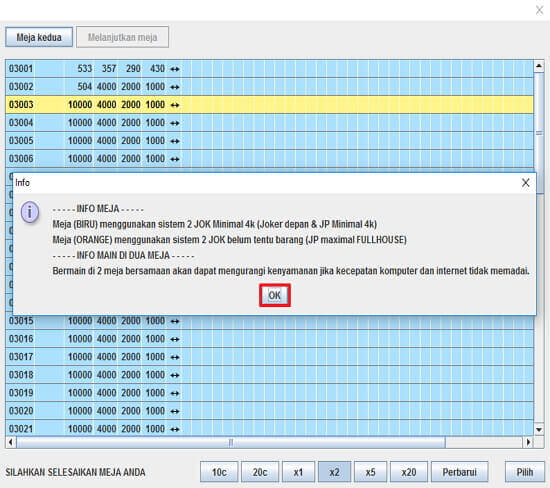Click OK in the Info dialog
Viewport: 550px width, 488px height.
click(275, 295)
